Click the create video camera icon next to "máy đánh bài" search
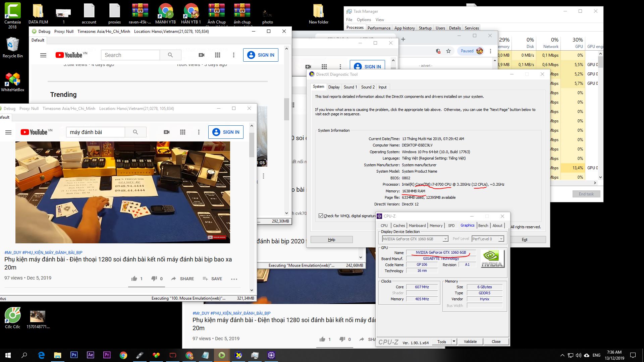This screenshot has width=644, height=362. pos(167,132)
